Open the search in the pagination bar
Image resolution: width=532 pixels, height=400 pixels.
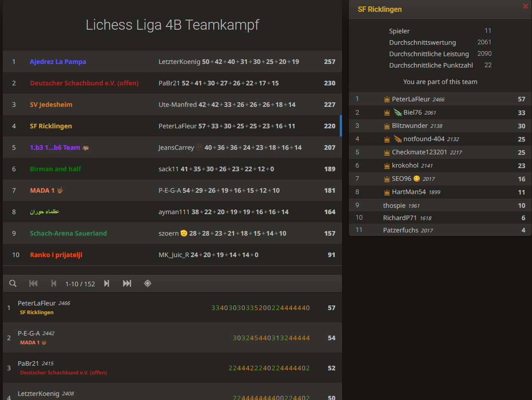(x=12, y=283)
